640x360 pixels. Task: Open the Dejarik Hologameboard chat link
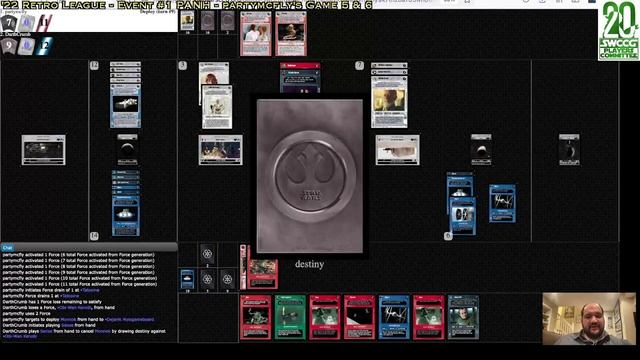point(130,320)
